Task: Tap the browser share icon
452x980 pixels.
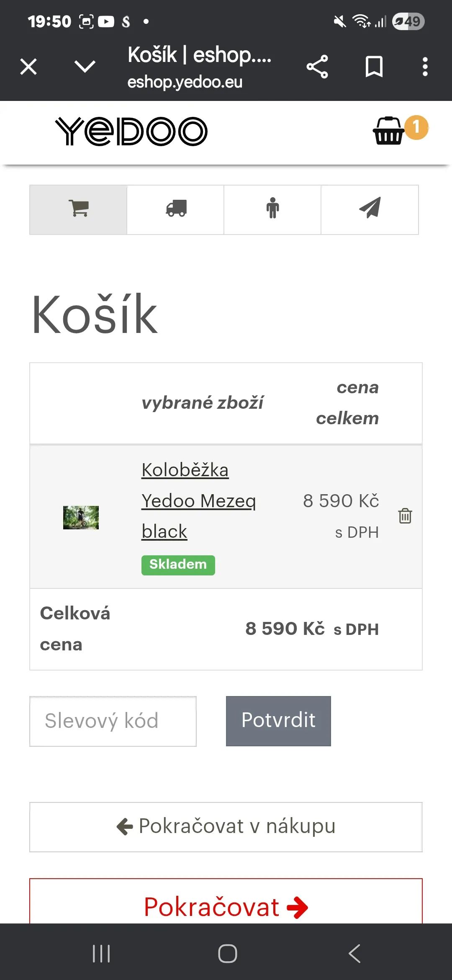Action: pos(317,67)
